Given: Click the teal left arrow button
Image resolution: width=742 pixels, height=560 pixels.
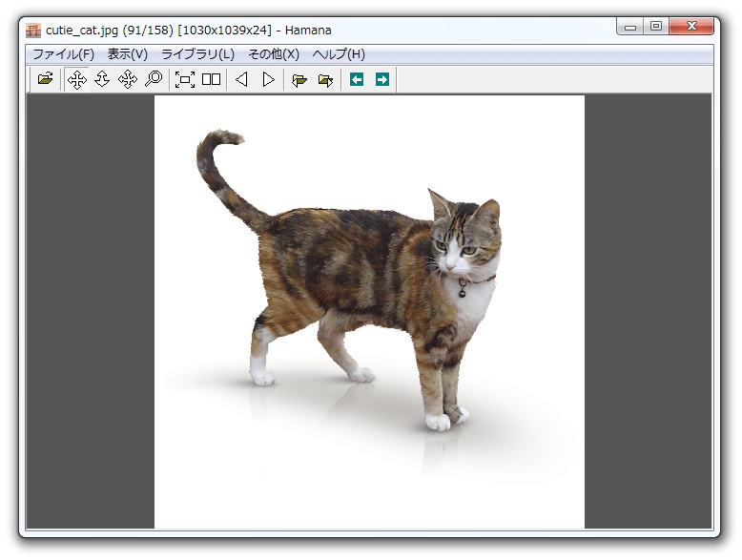Looking at the screenshot, I should pyautogui.click(x=357, y=79).
